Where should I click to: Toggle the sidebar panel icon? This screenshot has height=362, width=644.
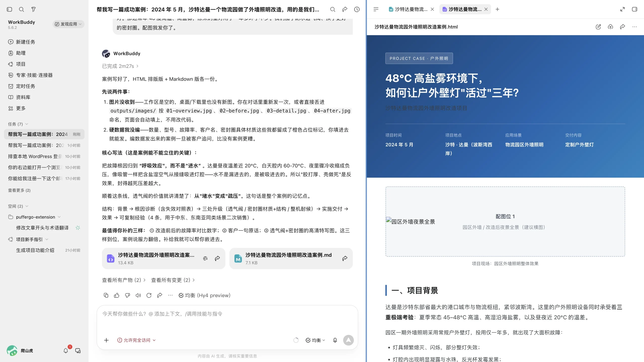click(10, 9)
